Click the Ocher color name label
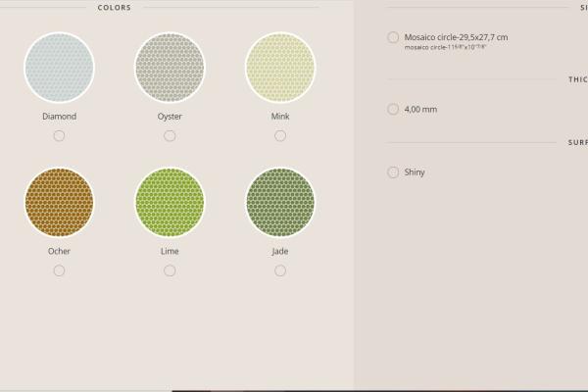 click(x=59, y=251)
